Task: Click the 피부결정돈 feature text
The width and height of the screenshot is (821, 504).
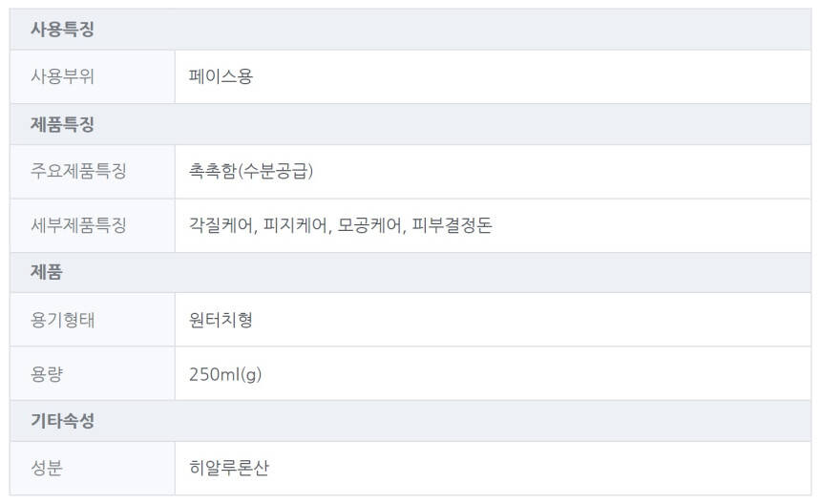Action: 452,226
